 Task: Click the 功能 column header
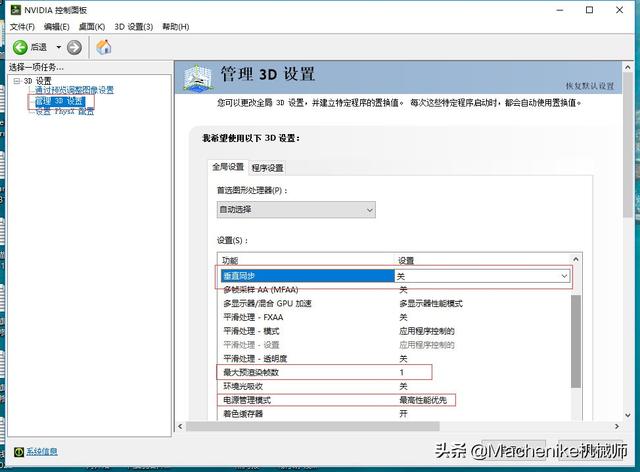click(230, 260)
